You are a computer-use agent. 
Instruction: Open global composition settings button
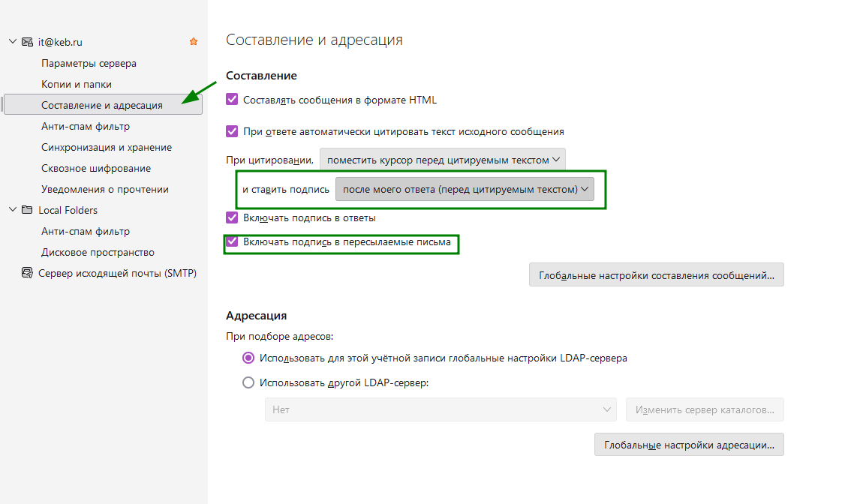tap(656, 275)
